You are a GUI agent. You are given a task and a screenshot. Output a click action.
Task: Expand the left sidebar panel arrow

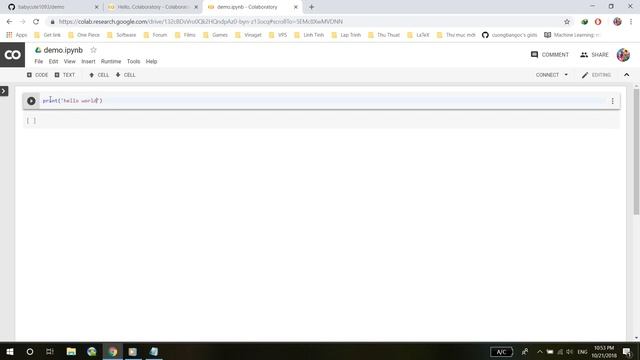click(4, 91)
